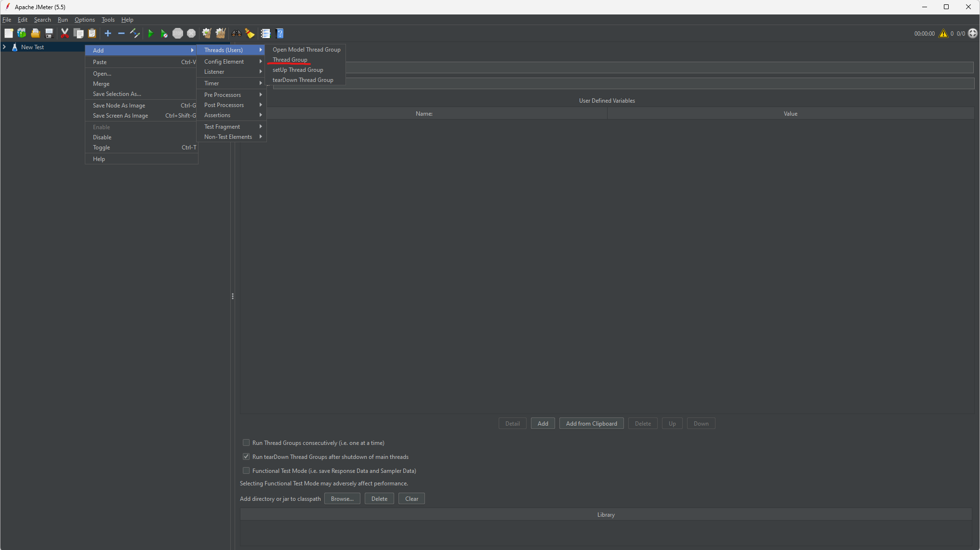Click the vertical split pane divider handle
The height and width of the screenshot is (550, 980).
pyautogui.click(x=233, y=296)
